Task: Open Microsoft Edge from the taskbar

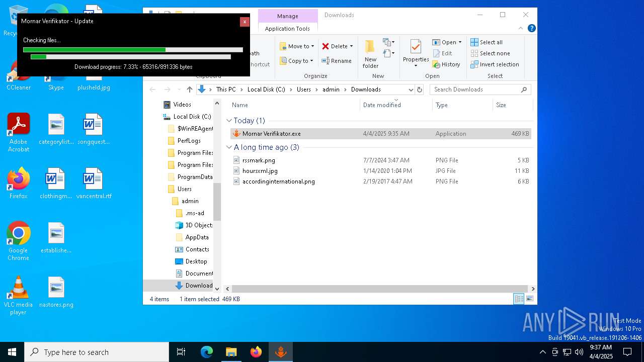Action: pyautogui.click(x=207, y=352)
